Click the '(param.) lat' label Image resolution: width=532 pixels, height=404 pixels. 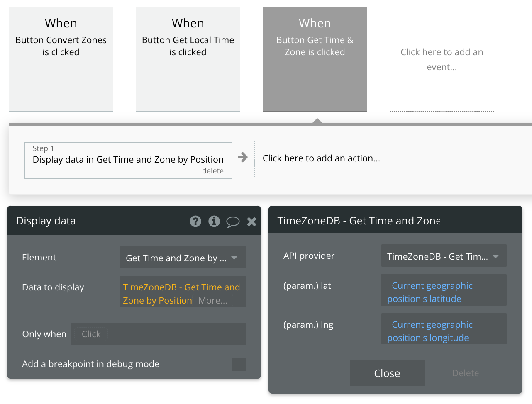pos(307,286)
